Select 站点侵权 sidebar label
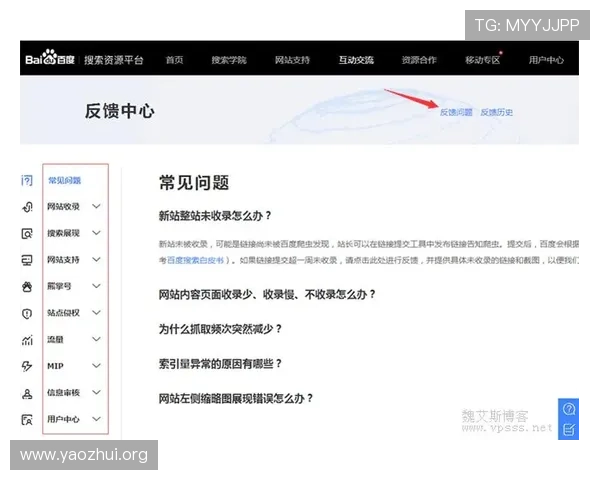The height and width of the screenshot is (480, 600). tap(64, 313)
